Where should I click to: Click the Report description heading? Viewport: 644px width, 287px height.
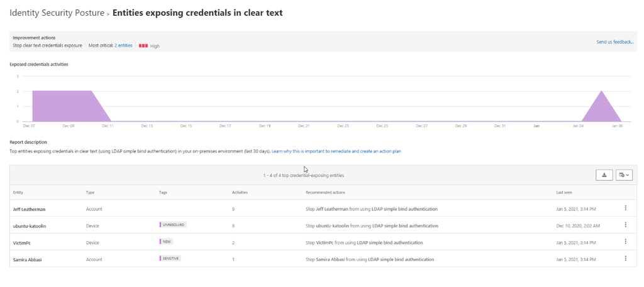pyautogui.click(x=28, y=143)
